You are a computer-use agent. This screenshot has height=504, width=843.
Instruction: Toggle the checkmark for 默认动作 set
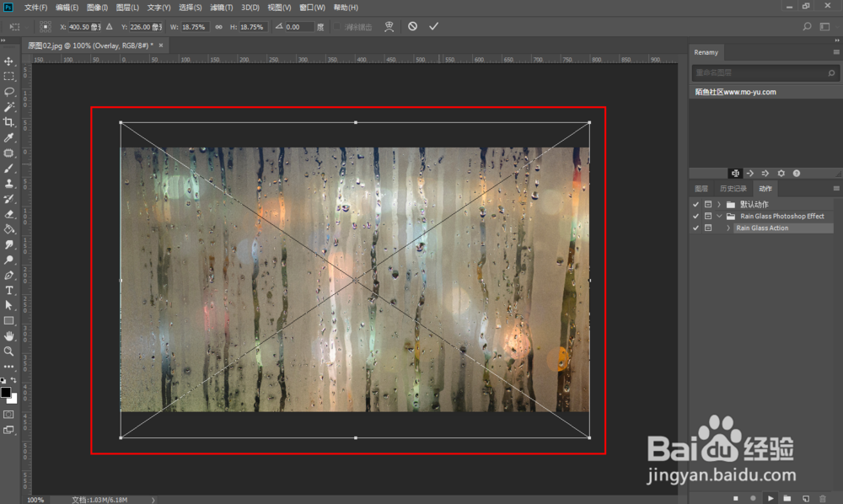coord(695,204)
